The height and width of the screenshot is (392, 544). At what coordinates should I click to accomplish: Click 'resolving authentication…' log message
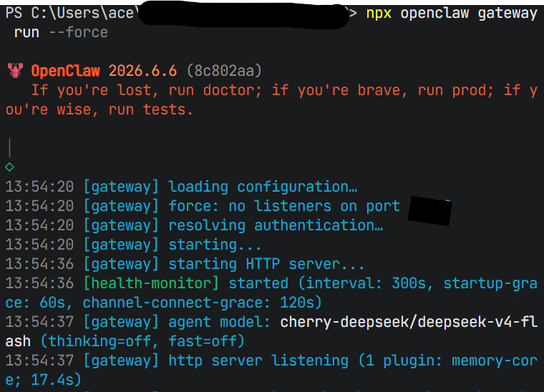(x=276, y=225)
